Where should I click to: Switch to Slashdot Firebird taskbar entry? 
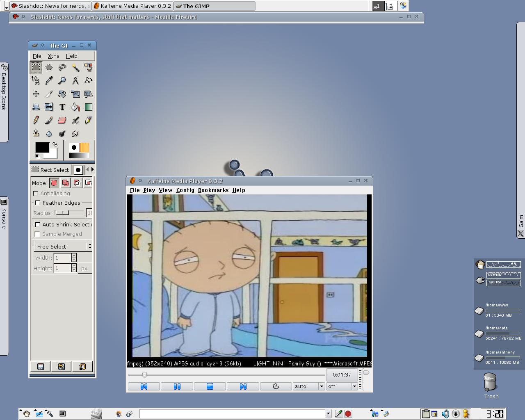tap(50, 6)
